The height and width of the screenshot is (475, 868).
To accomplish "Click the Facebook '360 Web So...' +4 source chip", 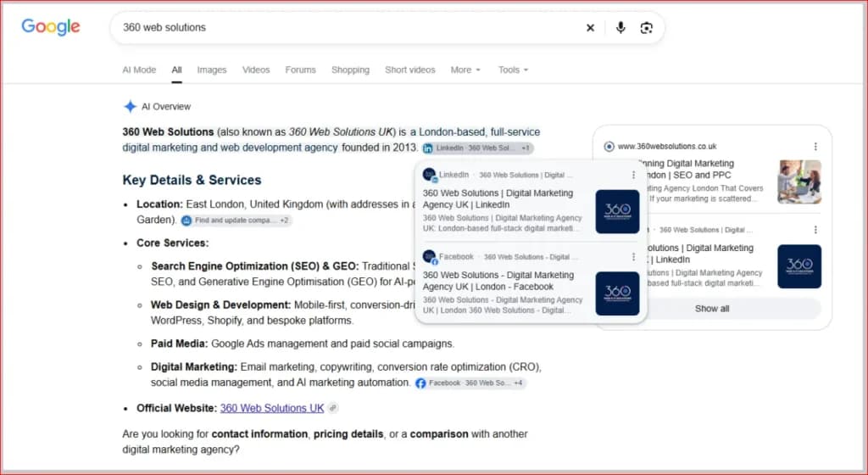I will pyautogui.click(x=470, y=383).
